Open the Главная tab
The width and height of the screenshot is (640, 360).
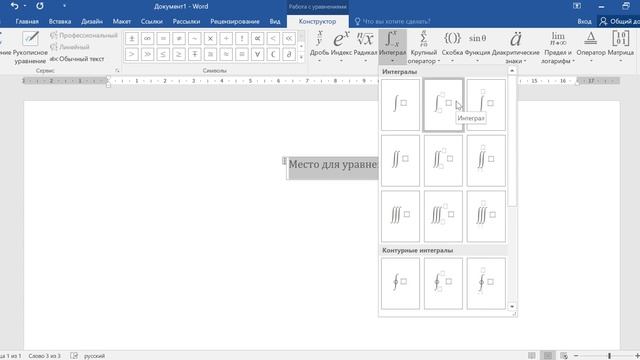click(27, 21)
